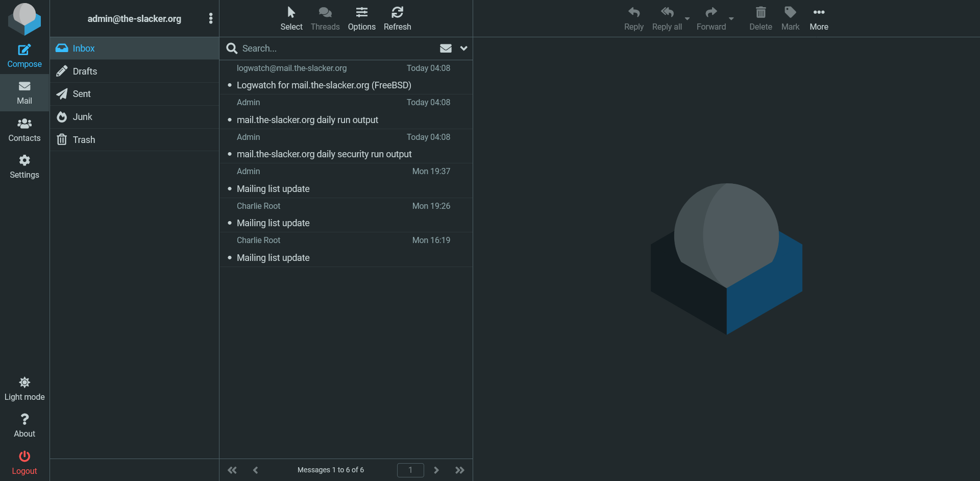Open Settings from the sidebar

(24, 166)
